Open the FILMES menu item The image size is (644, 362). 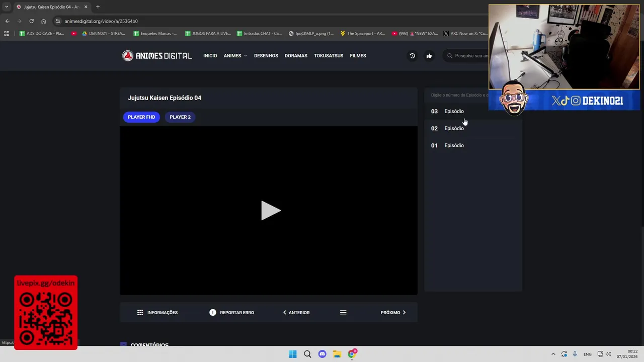[x=358, y=56]
